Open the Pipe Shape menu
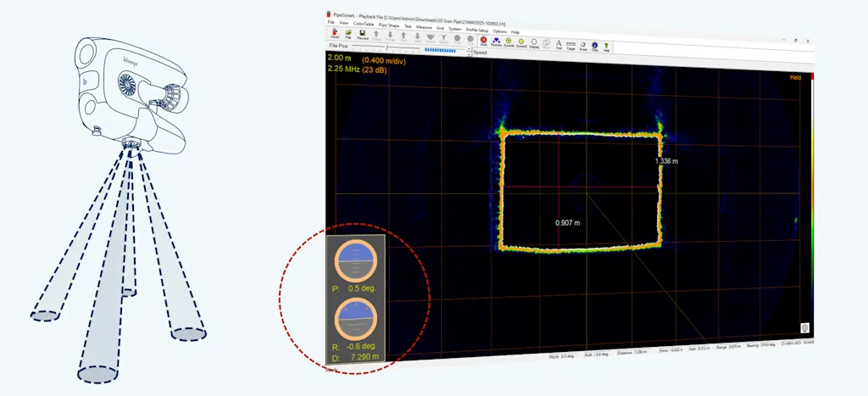868x396 pixels. 389,25
